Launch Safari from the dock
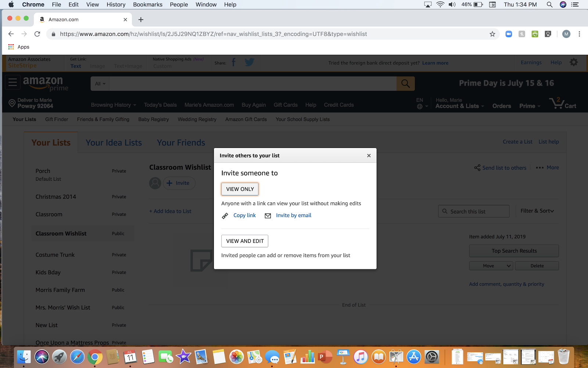The width and height of the screenshot is (588, 368). point(77,357)
